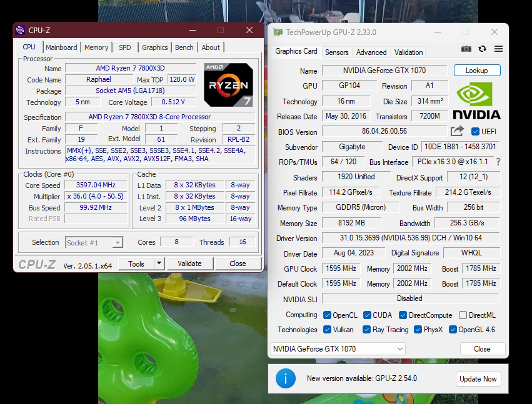Screen dimensions: 532x404
Task: Click the Tools button in CPU-Z
Action: [x=136, y=264]
